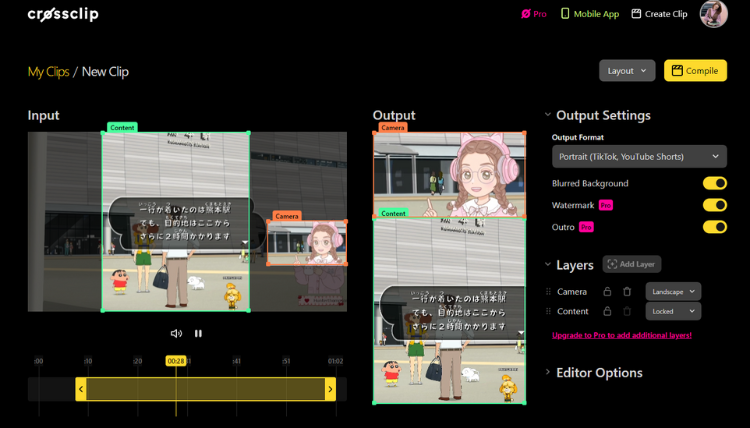Image resolution: width=750 pixels, height=428 pixels.
Task: Select the Content label in Input
Action: click(122, 128)
